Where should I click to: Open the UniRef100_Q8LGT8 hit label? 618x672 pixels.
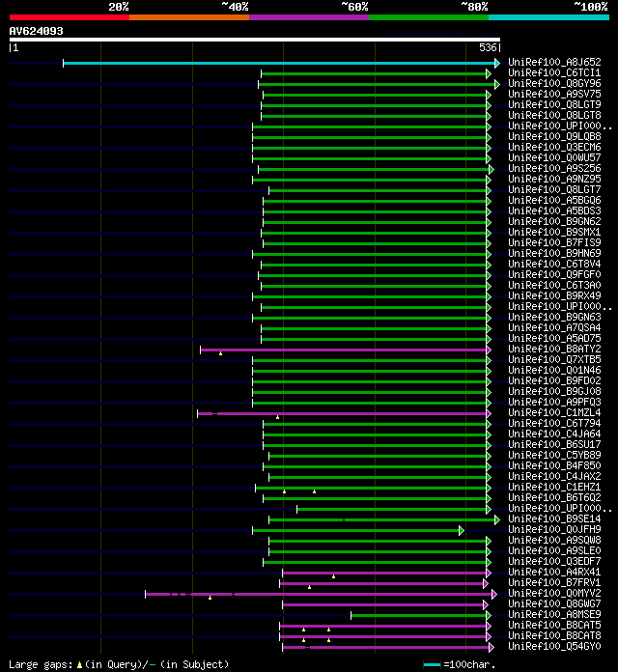[x=554, y=115]
